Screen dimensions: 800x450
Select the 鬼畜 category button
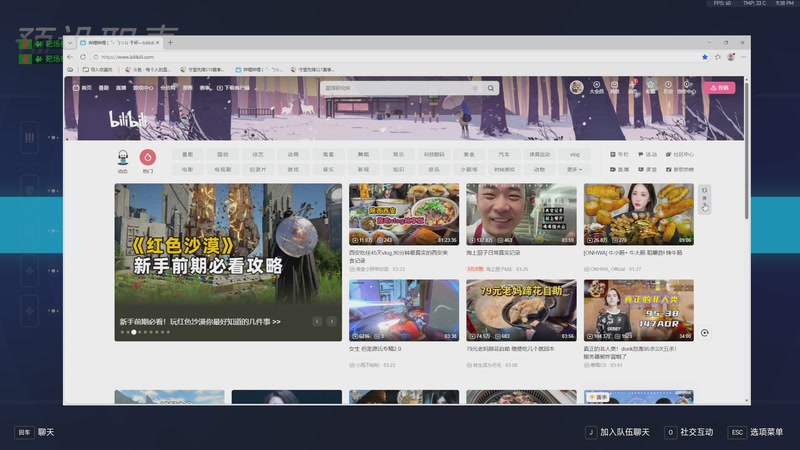tap(328, 154)
